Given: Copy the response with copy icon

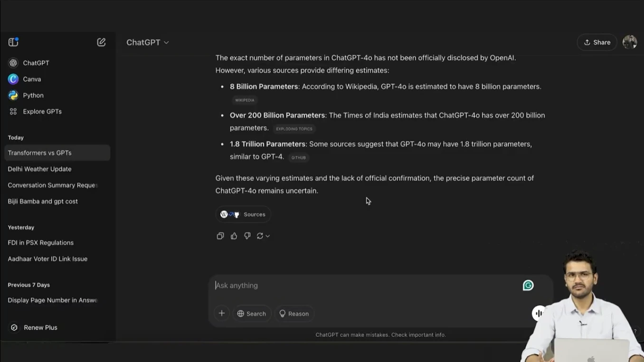Looking at the screenshot, I should 220,236.
